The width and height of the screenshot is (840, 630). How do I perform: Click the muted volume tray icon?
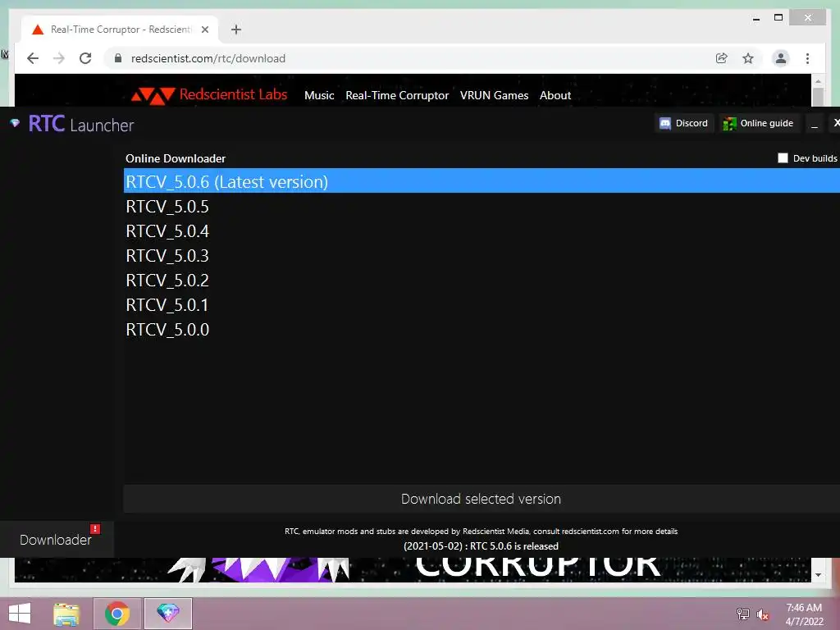click(x=762, y=614)
